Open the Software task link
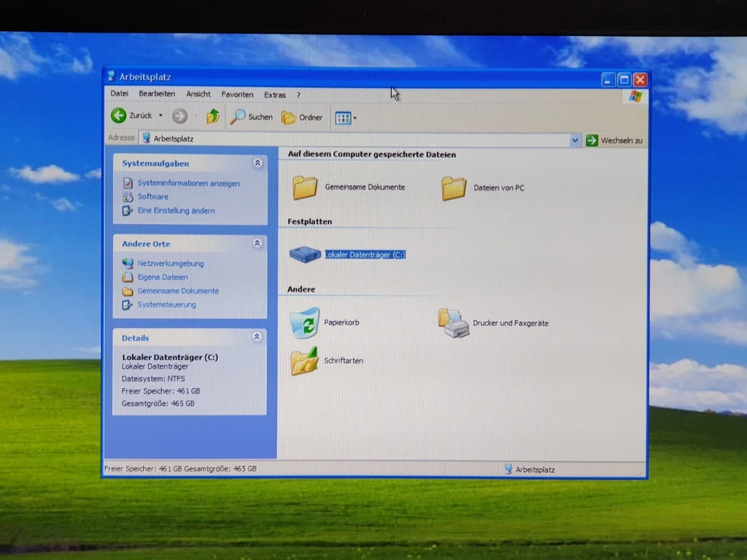Screen dimensions: 747x560 pyautogui.click(x=153, y=197)
